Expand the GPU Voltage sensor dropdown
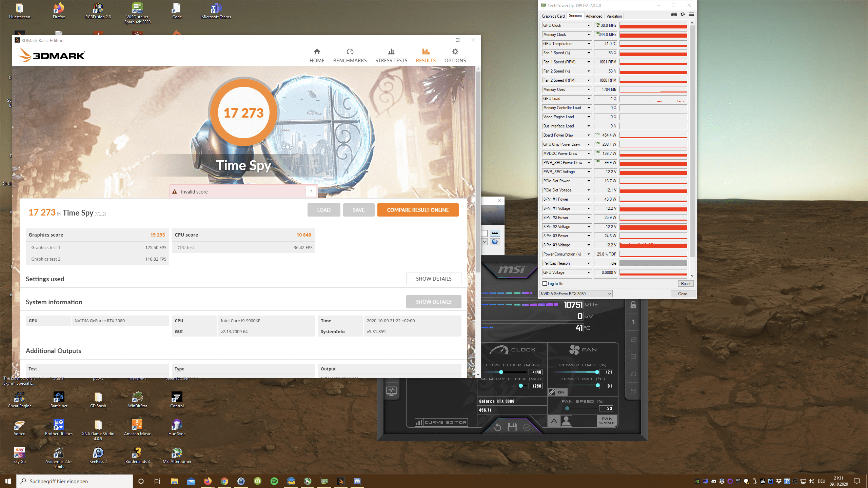The image size is (868, 488). pos(589,272)
